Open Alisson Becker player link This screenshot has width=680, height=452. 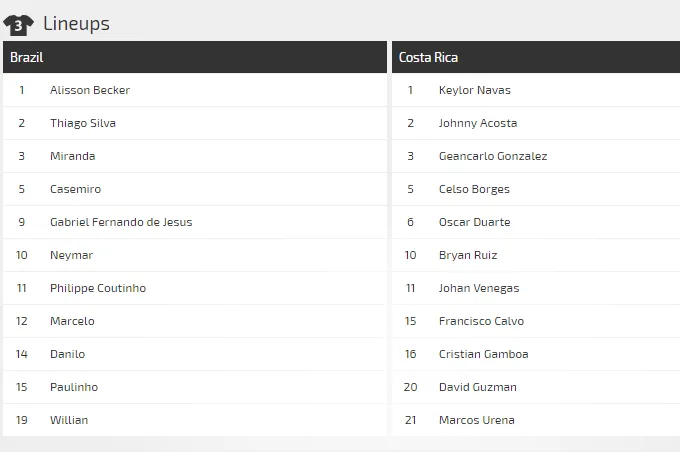tap(90, 90)
